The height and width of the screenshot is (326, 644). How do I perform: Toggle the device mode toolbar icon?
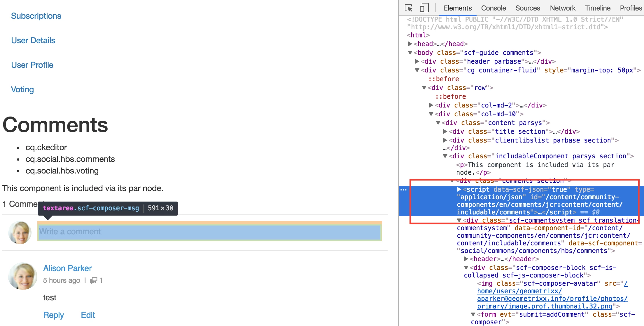(424, 8)
